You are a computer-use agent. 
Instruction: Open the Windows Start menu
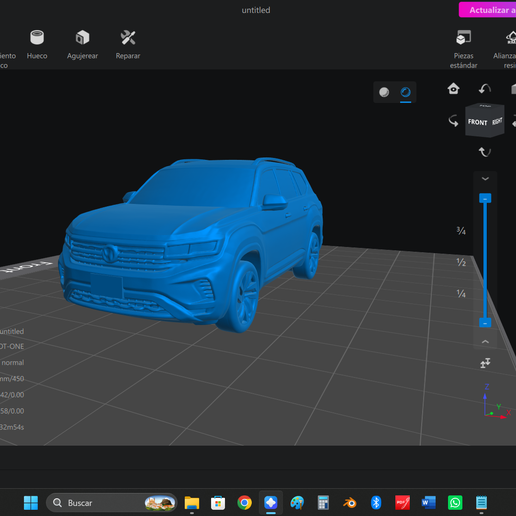tap(31, 503)
